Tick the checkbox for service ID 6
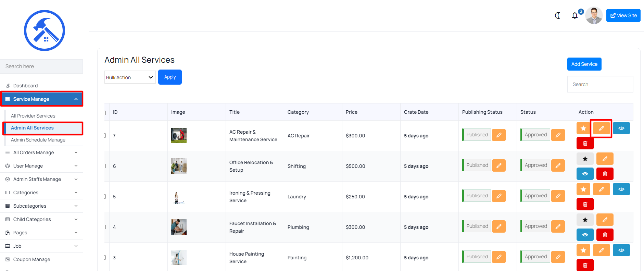 (105, 166)
